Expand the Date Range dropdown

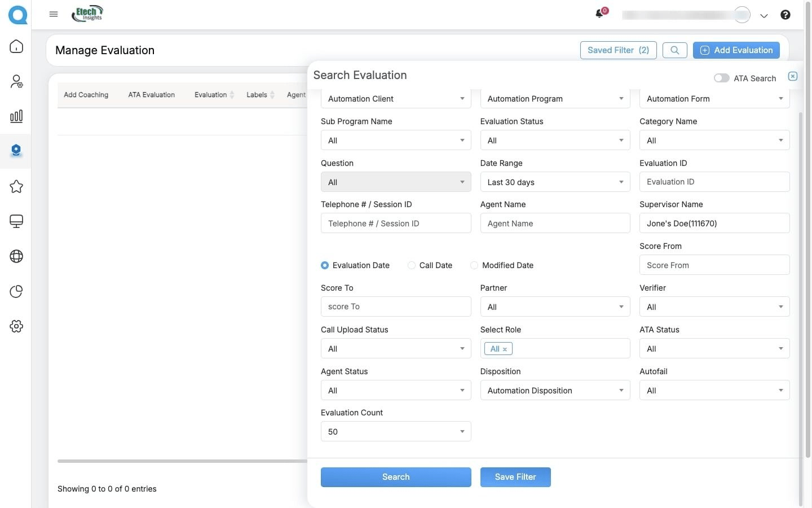[555, 182]
